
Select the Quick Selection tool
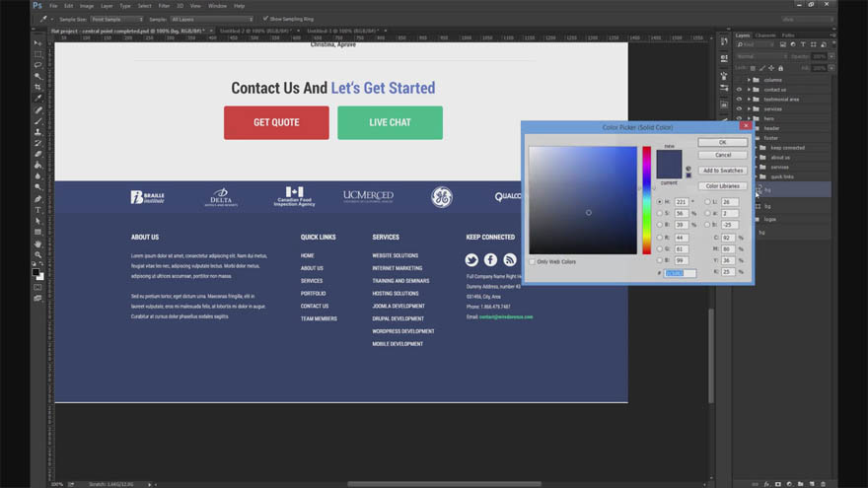coord(37,76)
